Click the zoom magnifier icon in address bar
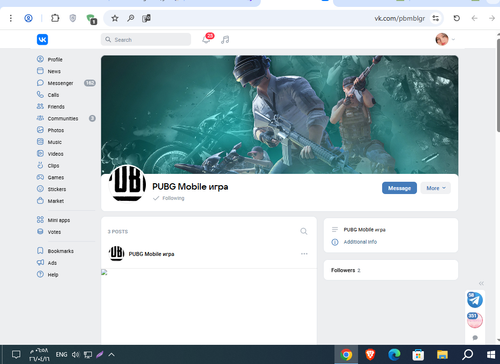500x364 pixels. pos(131,18)
